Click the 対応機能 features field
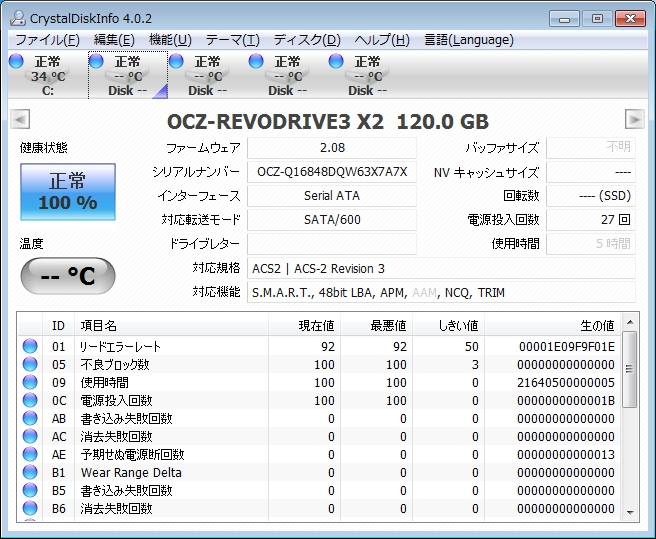This screenshot has width=656, height=539. coord(441,292)
